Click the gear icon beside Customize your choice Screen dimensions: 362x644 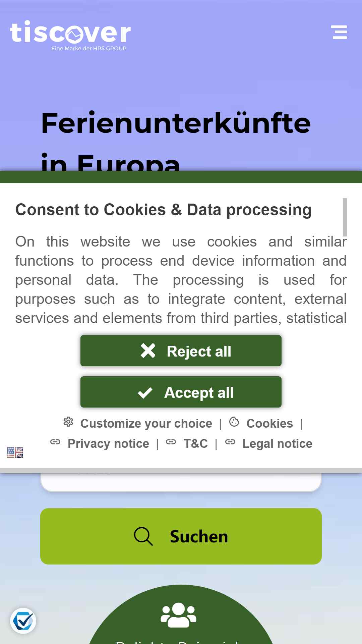click(68, 422)
